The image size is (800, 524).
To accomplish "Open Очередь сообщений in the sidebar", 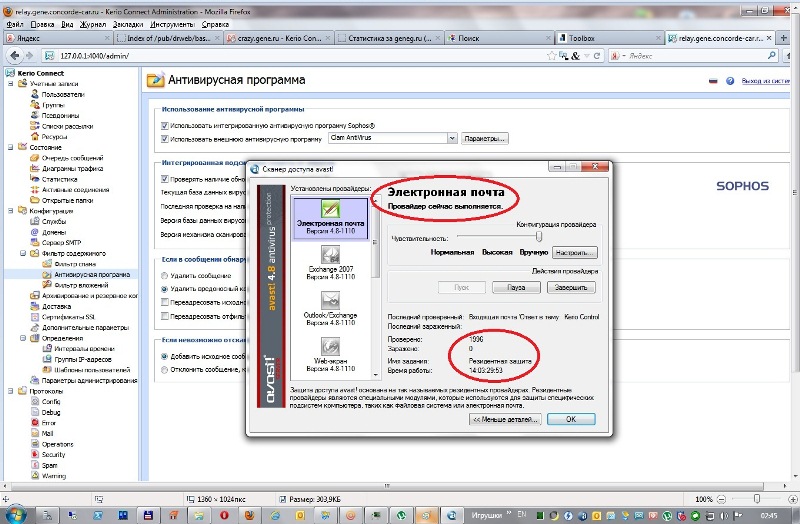I will 72,157.
